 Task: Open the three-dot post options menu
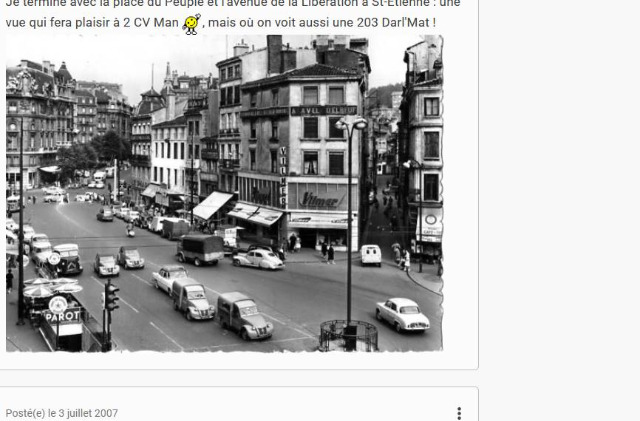point(459,413)
